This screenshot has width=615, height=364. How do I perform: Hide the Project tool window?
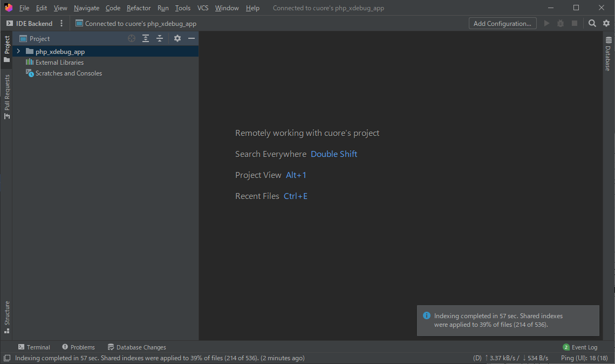pyautogui.click(x=192, y=38)
